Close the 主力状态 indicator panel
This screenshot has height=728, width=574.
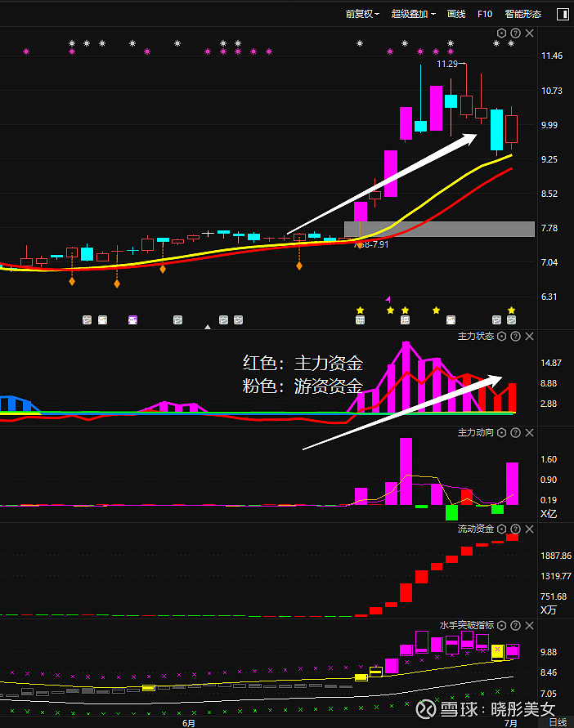pos(529,336)
